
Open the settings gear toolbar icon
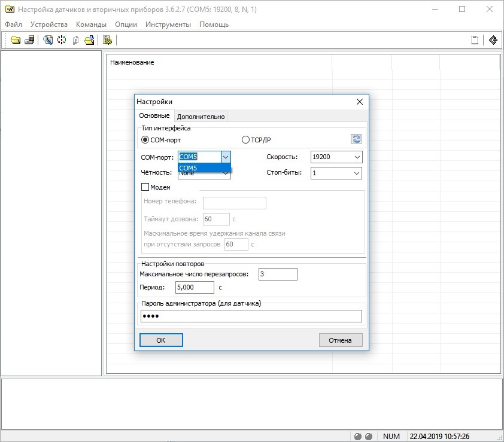pyautogui.click(x=107, y=40)
